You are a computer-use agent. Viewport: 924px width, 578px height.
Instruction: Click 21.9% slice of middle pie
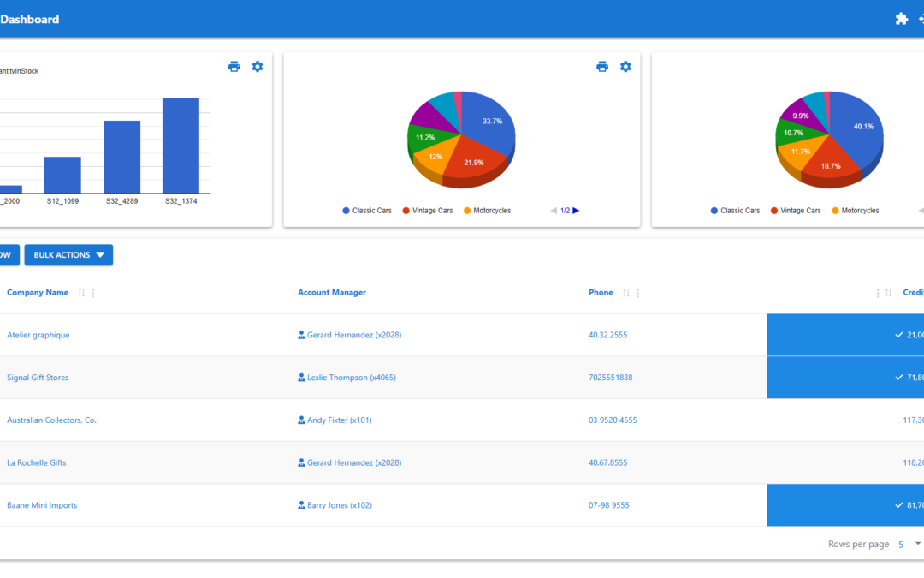coord(473,161)
